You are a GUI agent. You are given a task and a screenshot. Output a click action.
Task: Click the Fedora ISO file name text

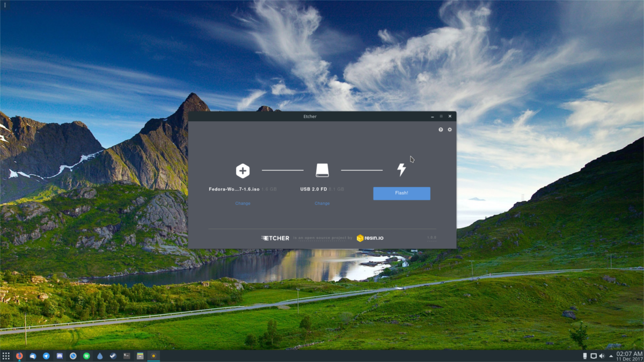235,189
